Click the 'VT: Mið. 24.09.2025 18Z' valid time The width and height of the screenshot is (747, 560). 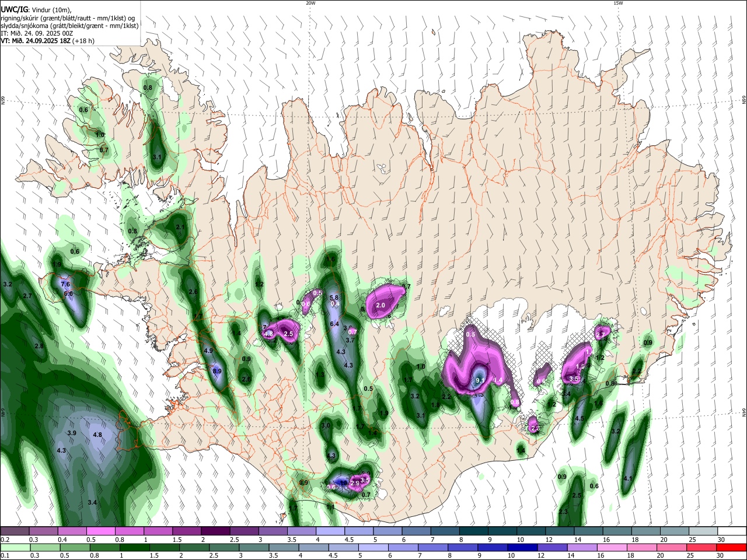coord(36,41)
